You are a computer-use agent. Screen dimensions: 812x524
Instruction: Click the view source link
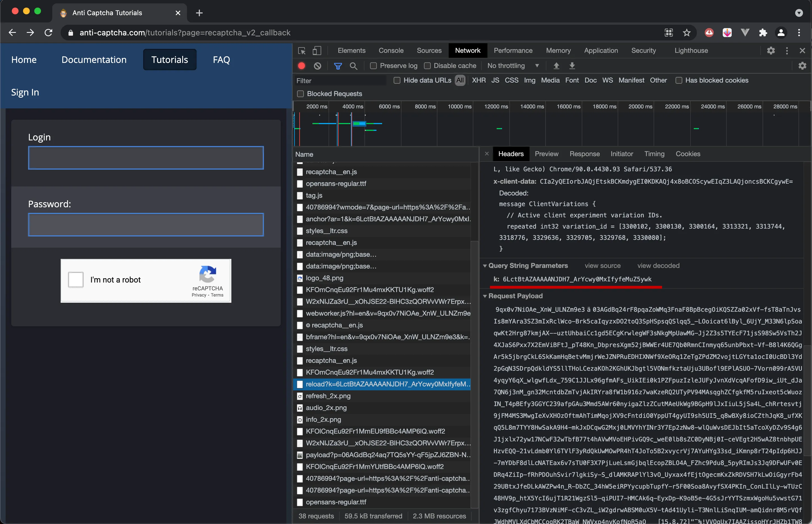(x=603, y=266)
